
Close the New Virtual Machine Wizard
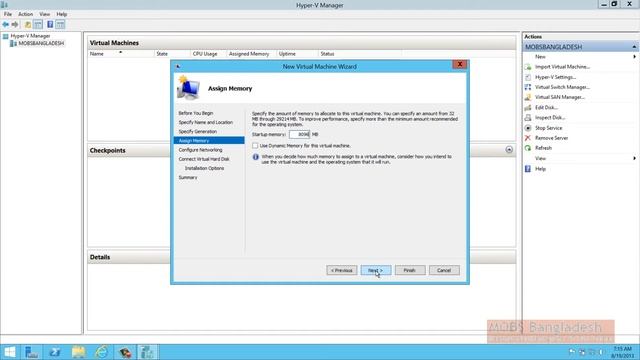click(x=460, y=64)
